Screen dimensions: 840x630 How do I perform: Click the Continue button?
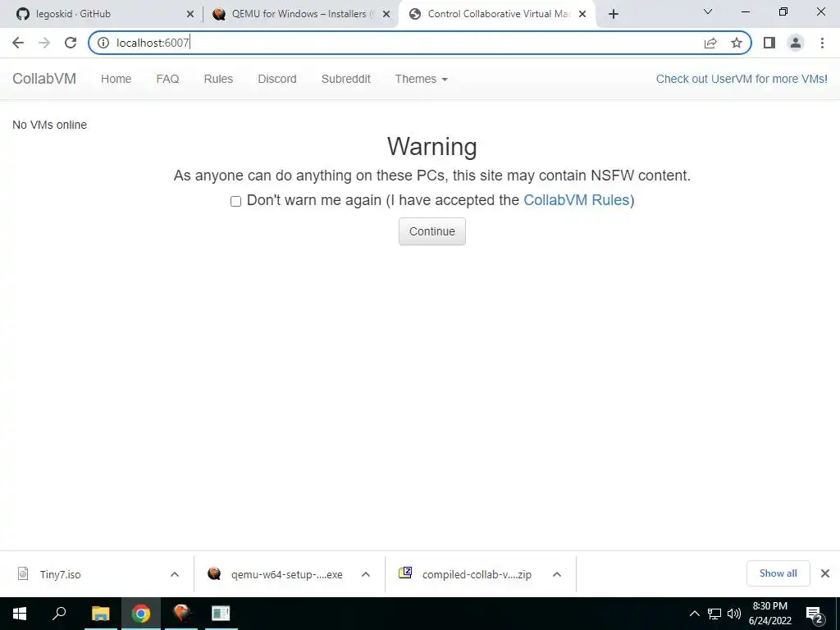[x=432, y=231]
